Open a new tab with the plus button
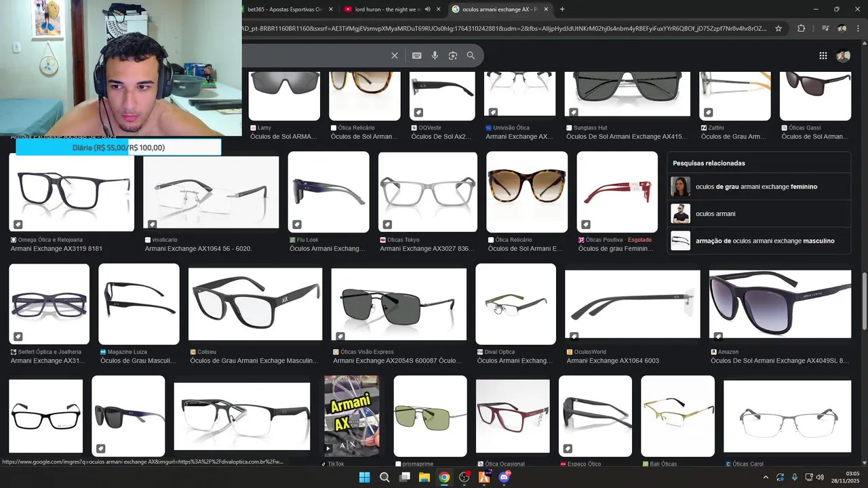This screenshot has height=488, width=868. (562, 9)
